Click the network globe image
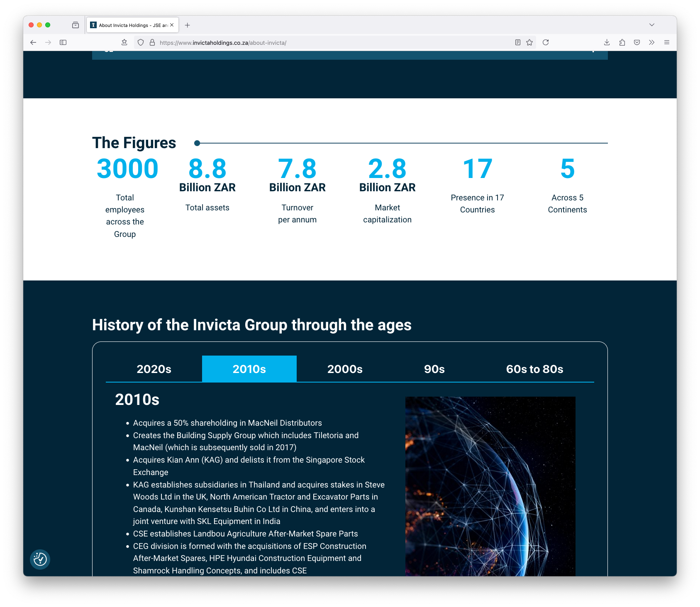 490,486
